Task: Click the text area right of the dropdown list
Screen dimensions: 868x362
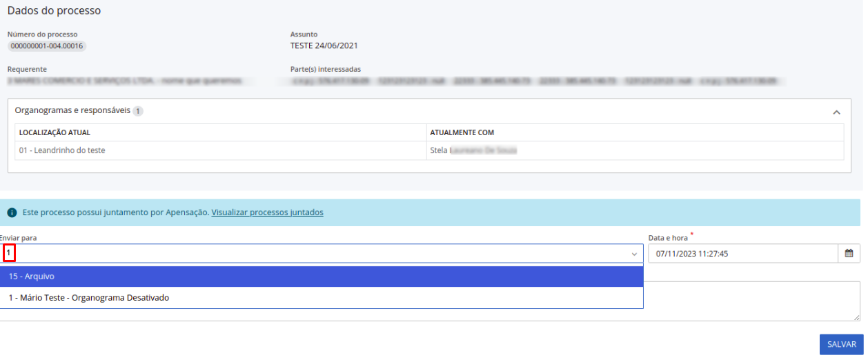Action: click(751, 301)
